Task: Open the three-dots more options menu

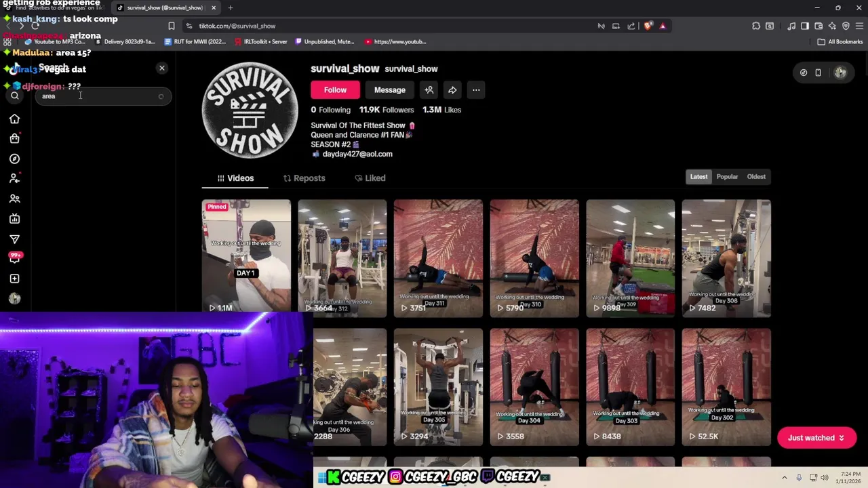Action: click(x=476, y=89)
